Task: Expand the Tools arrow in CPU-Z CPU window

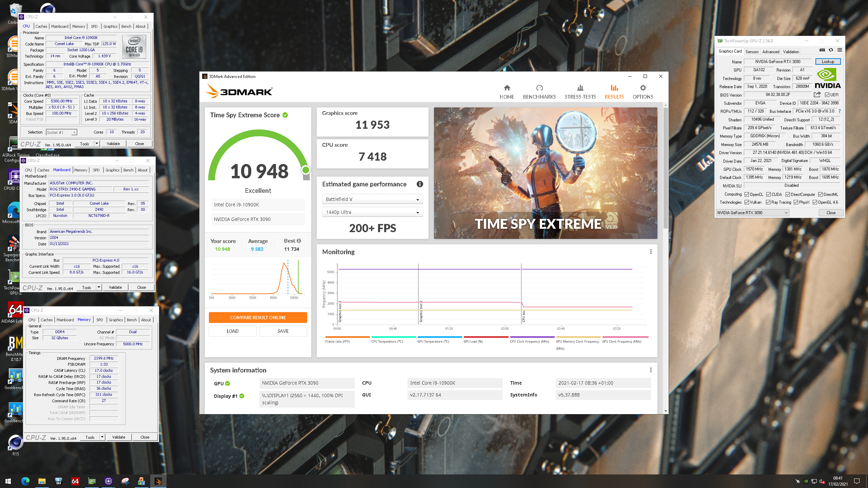Action: pyautogui.click(x=97, y=144)
